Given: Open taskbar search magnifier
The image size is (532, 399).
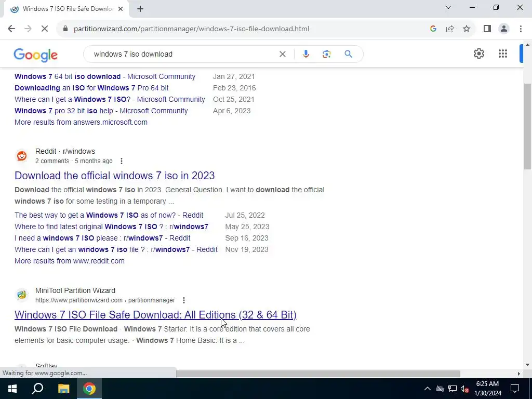Looking at the screenshot, I should pos(37,389).
